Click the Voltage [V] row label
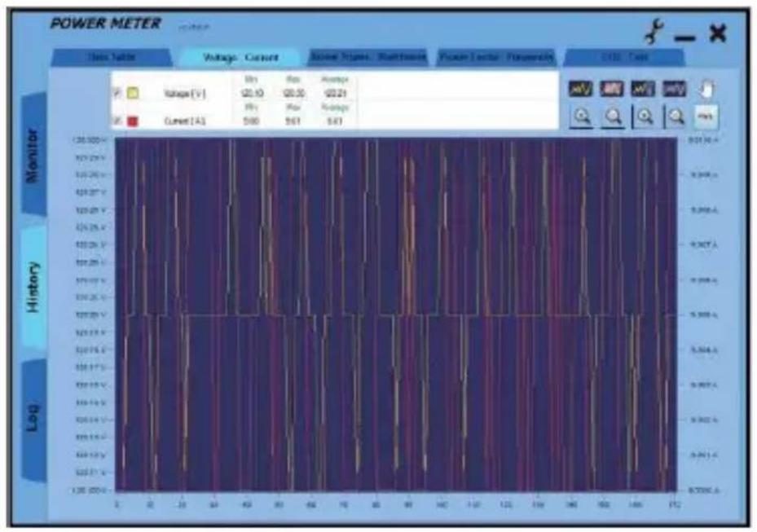Image resolution: width=757 pixels, height=532 pixels. coord(185,93)
